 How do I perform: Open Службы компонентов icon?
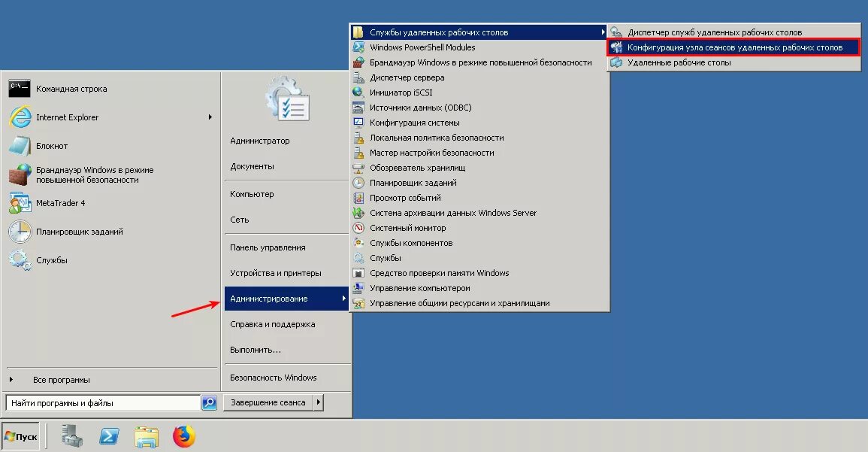pyautogui.click(x=358, y=243)
